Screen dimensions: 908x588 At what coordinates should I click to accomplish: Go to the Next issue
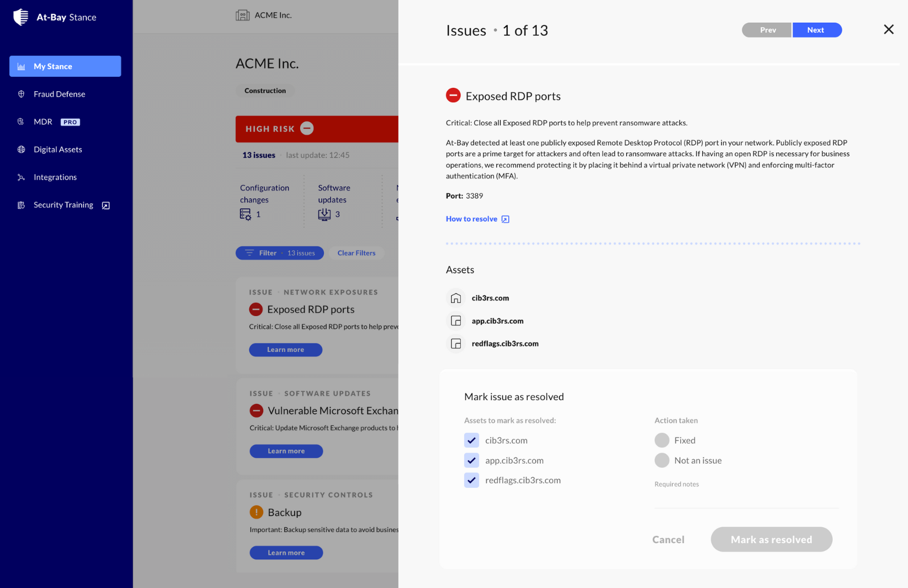click(x=817, y=30)
